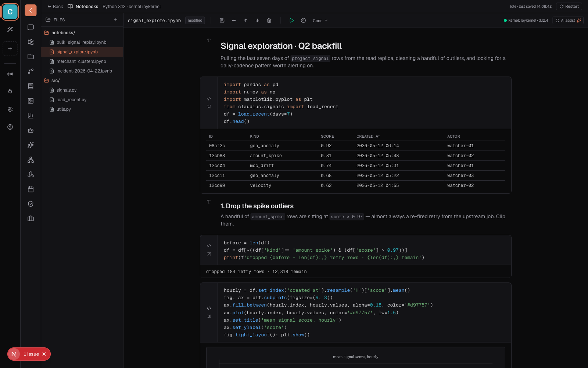Stop kernel execution with stop icon
Image resolution: width=588 pixels, height=368 pixels.
(x=303, y=21)
